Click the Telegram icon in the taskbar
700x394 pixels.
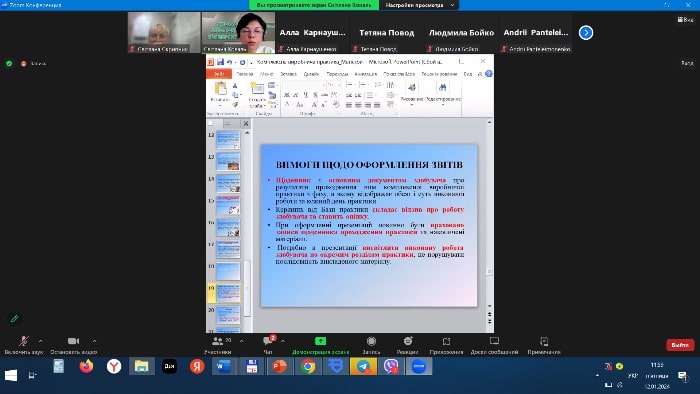(x=363, y=366)
